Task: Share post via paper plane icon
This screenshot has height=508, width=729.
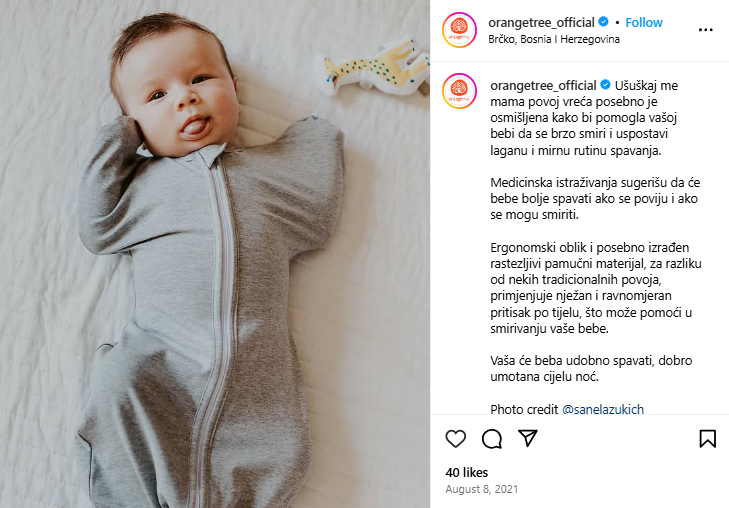Action: pos(528,438)
